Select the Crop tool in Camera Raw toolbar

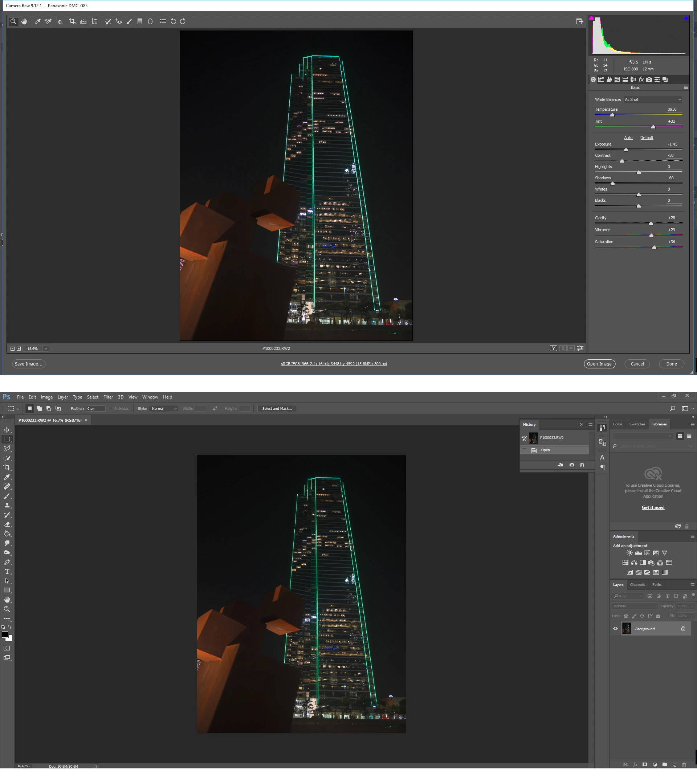coord(72,21)
